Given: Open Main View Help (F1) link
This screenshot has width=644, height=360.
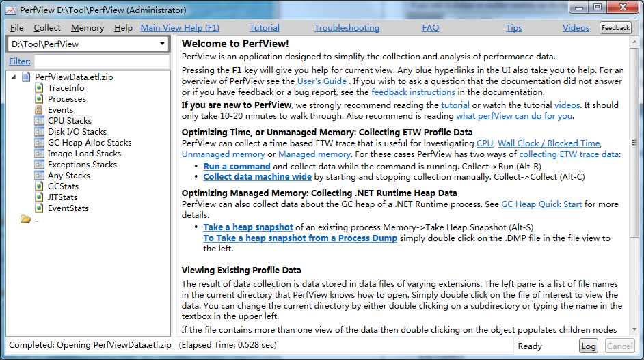Looking at the screenshot, I should coord(180,27).
